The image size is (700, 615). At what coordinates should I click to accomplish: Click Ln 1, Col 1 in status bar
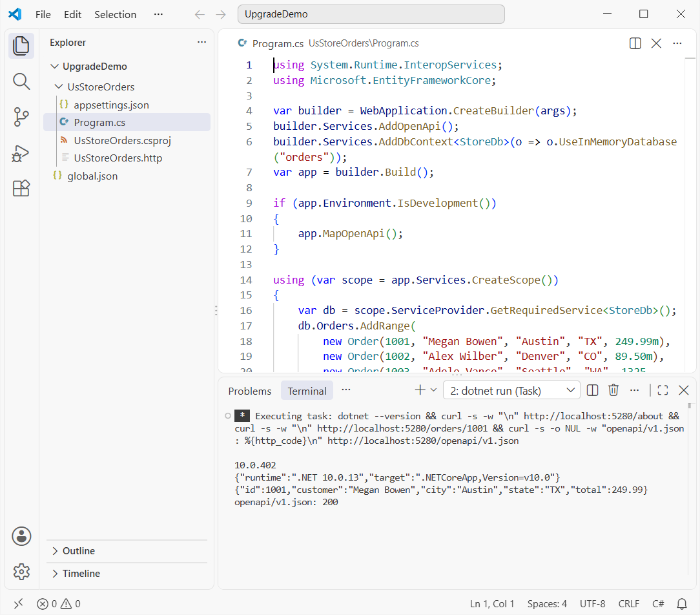pyautogui.click(x=492, y=604)
